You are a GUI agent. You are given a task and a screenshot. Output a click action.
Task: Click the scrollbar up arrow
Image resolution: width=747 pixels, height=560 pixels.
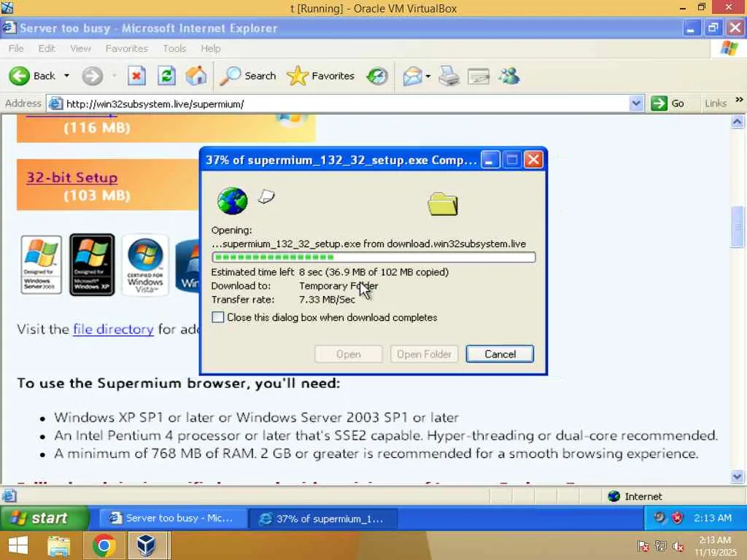738,122
